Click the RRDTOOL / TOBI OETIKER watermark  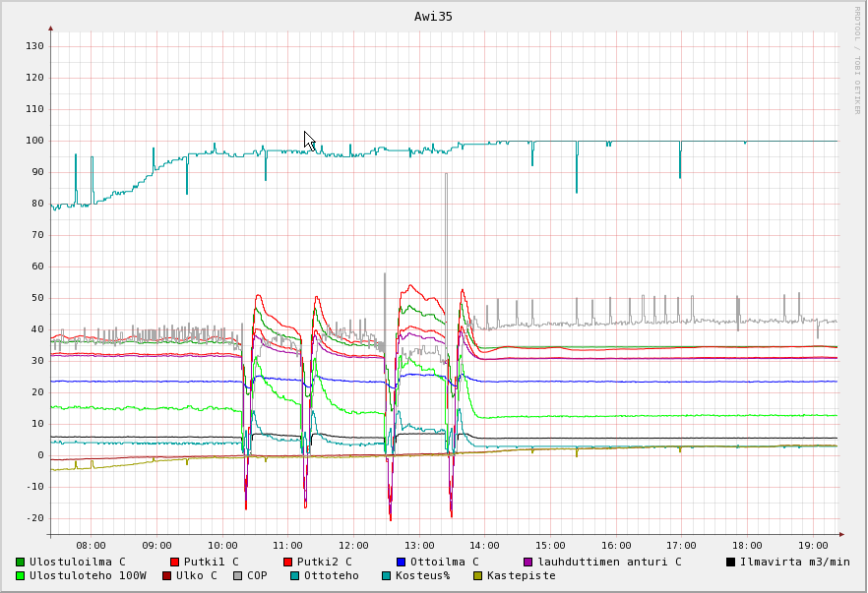point(856,59)
